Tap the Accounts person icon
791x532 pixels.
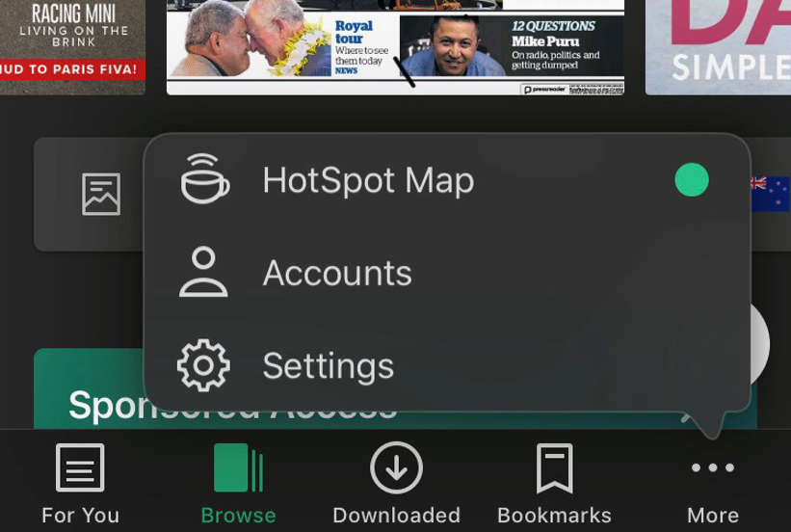[203, 273]
